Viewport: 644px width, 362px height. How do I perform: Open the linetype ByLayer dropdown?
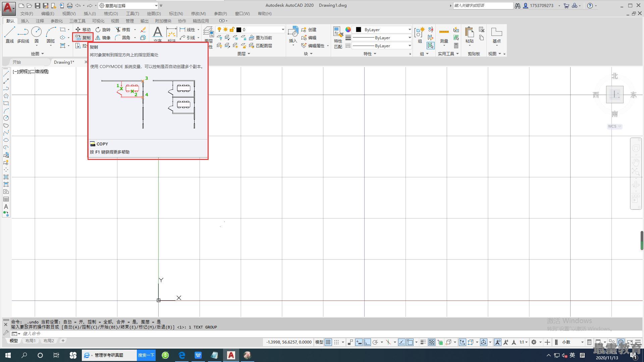(x=382, y=46)
